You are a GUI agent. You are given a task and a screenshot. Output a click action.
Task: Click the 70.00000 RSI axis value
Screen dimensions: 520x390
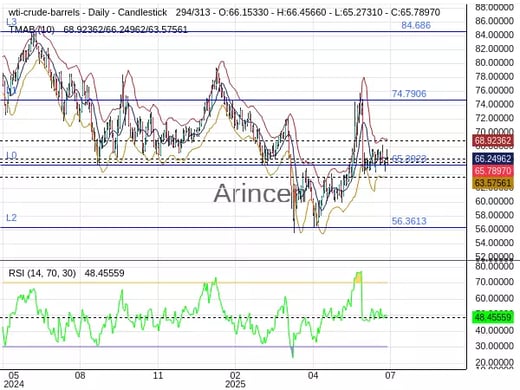(494, 282)
